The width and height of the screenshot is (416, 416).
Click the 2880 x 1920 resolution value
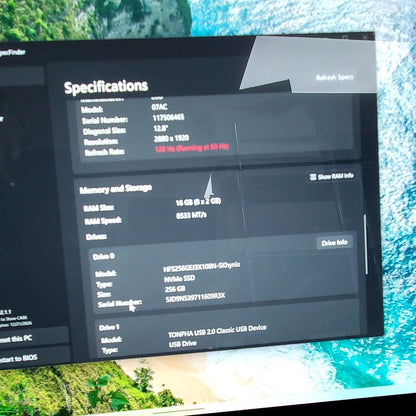point(171,138)
